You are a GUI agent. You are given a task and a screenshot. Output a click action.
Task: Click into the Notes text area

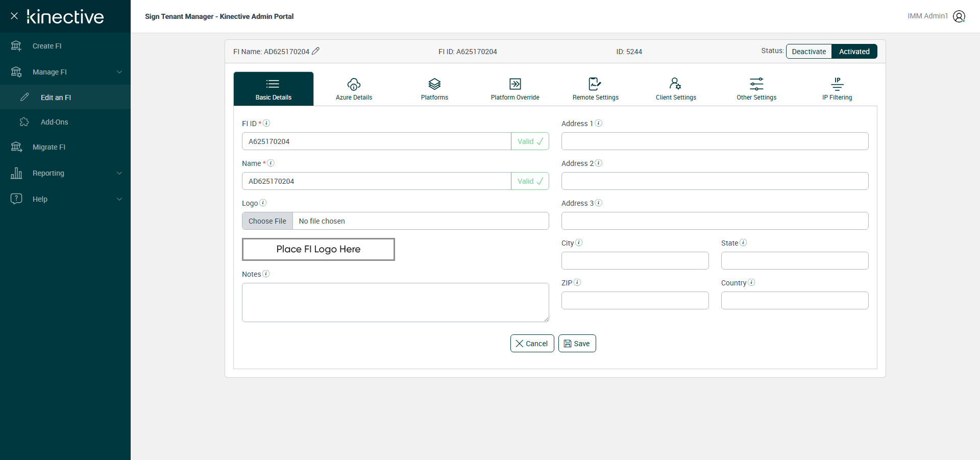pos(396,303)
